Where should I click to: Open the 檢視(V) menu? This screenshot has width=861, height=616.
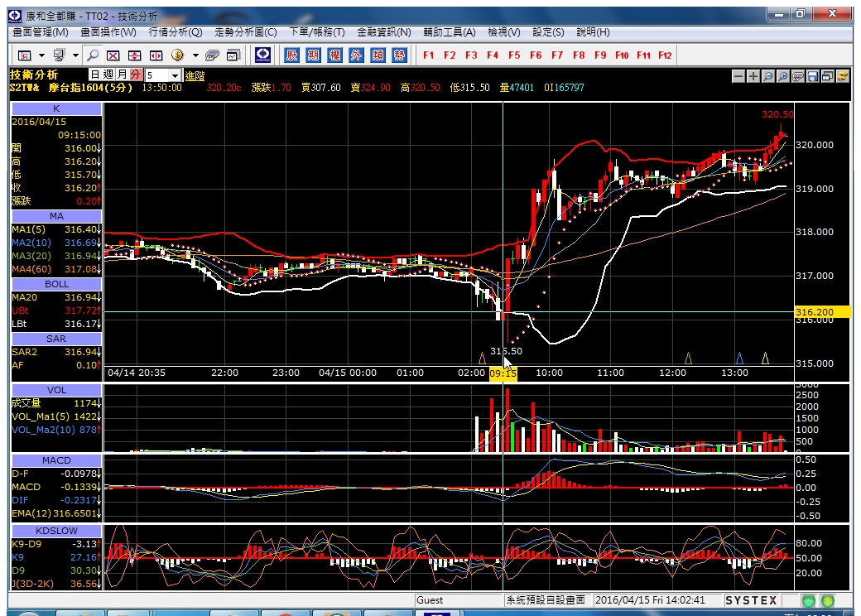point(504,32)
